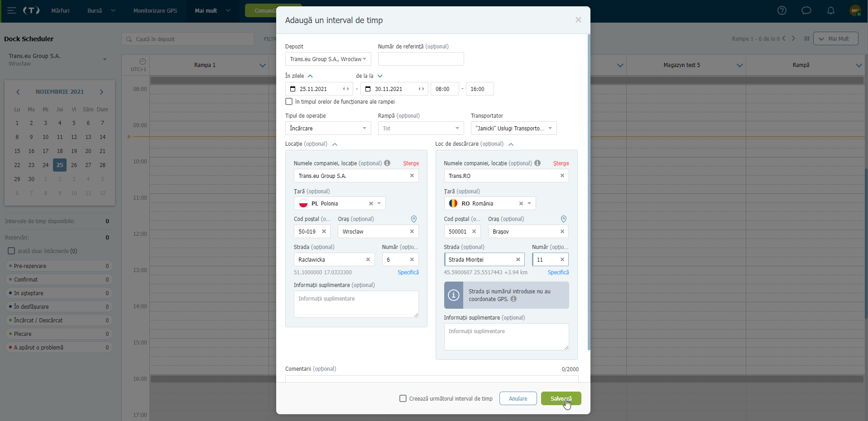Viewport: 868px width, 421px height.
Task: Open the hamburger menu in top bar
Action: coord(12,10)
